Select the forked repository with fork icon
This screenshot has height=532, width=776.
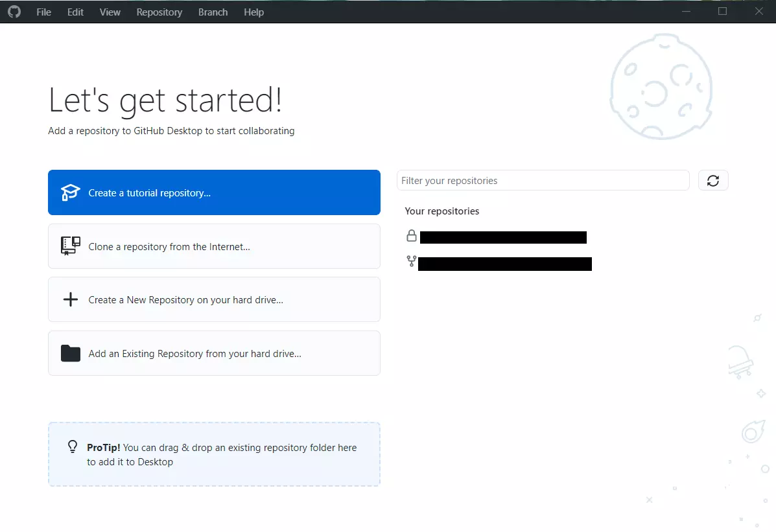pyautogui.click(x=499, y=263)
